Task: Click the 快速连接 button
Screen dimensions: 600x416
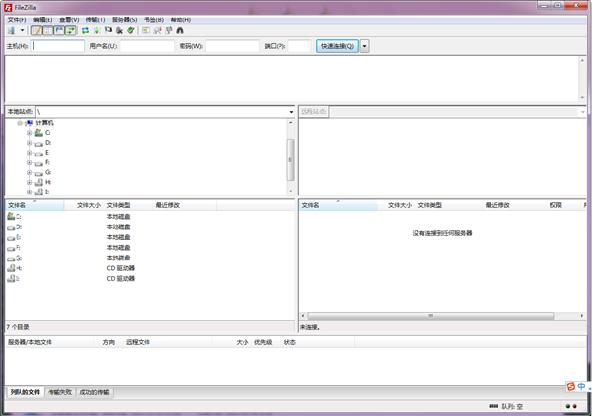Action: (x=337, y=46)
